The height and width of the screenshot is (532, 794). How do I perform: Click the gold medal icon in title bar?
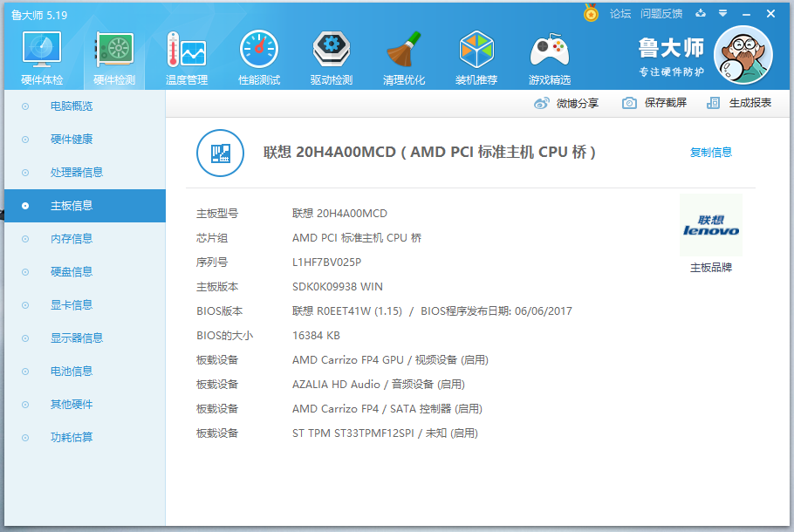pos(591,13)
